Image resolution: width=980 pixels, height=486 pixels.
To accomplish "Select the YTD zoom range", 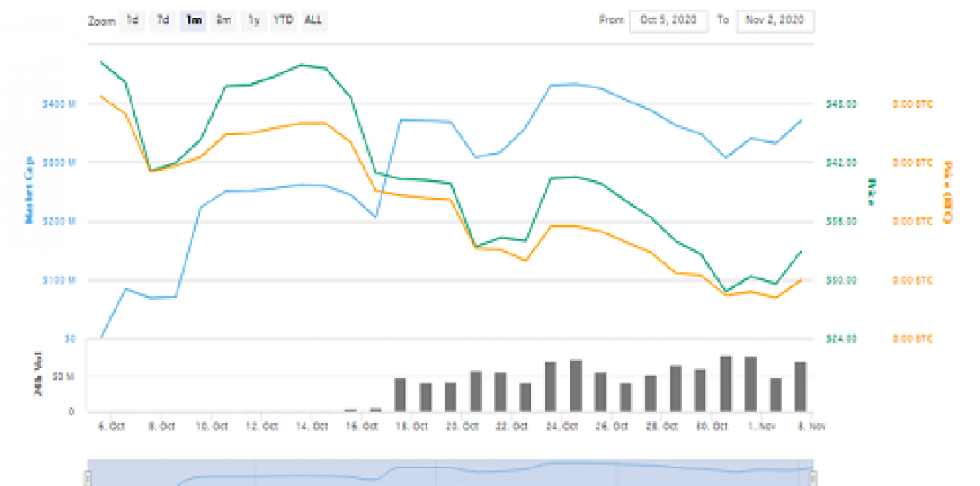I will (x=283, y=19).
